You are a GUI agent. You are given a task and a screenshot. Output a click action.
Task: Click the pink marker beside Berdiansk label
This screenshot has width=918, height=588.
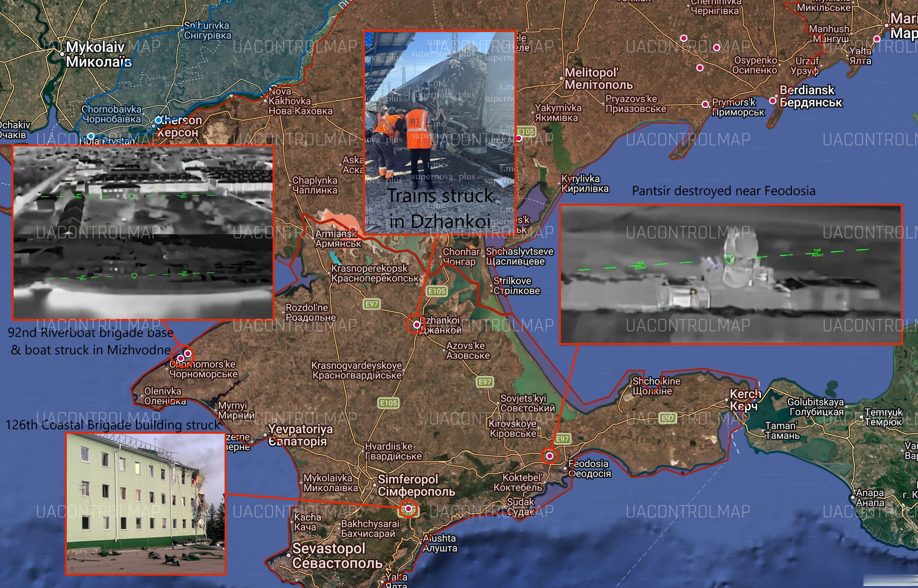click(773, 101)
